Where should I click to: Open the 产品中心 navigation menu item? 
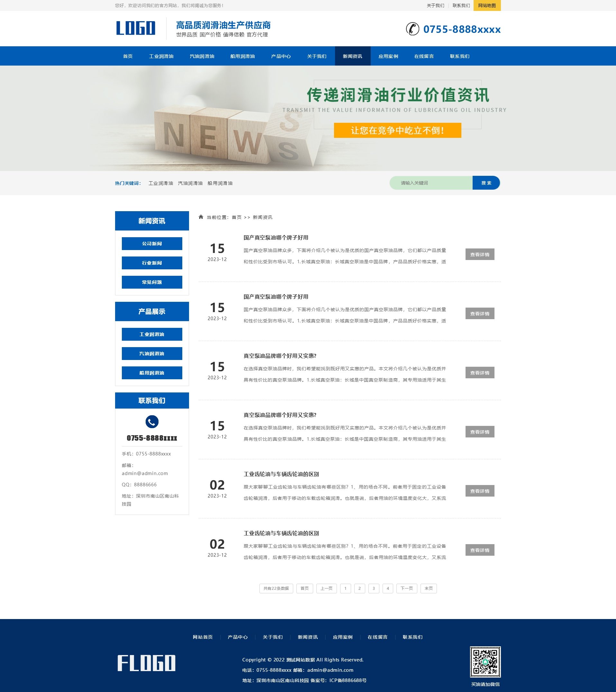coord(281,56)
